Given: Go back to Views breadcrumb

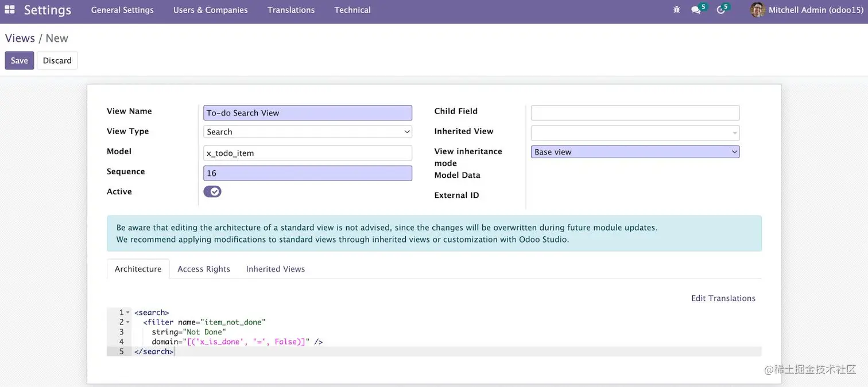Looking at the screenshot, I should [20, 38].
